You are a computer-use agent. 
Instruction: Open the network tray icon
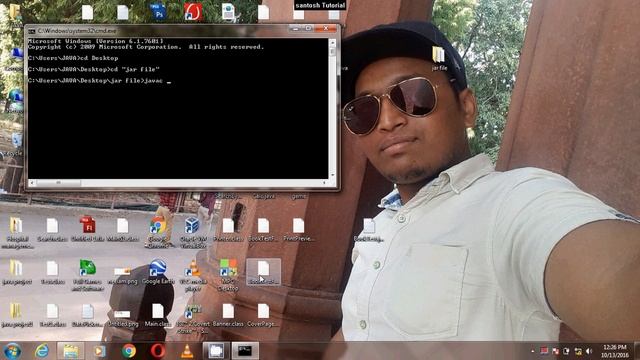click(x=578, y=351)
